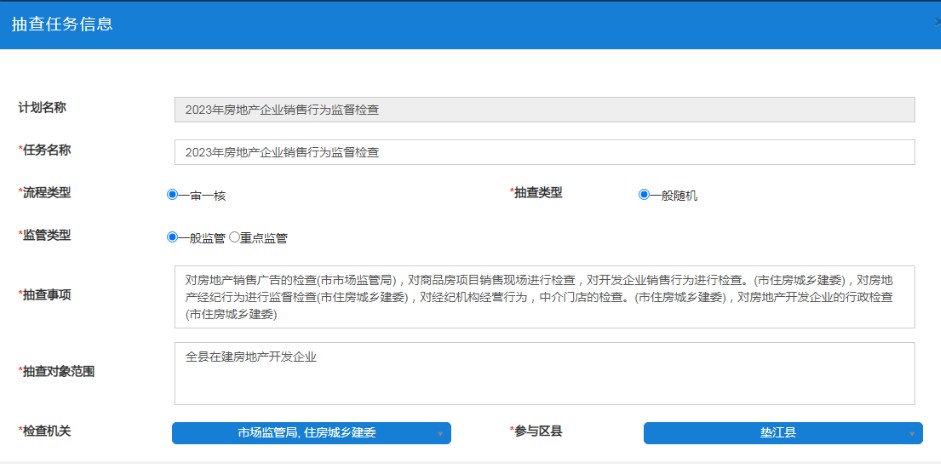Click the 任务名称 label
Viewport: 941px width, 464px height.
[x=45, y=151]
